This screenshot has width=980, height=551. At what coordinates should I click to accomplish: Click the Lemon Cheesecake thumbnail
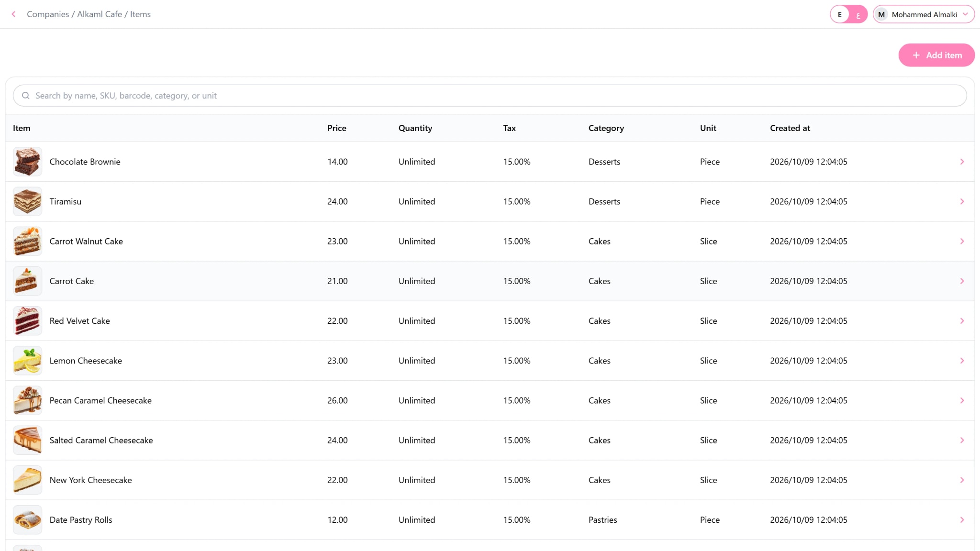[27, 360]
